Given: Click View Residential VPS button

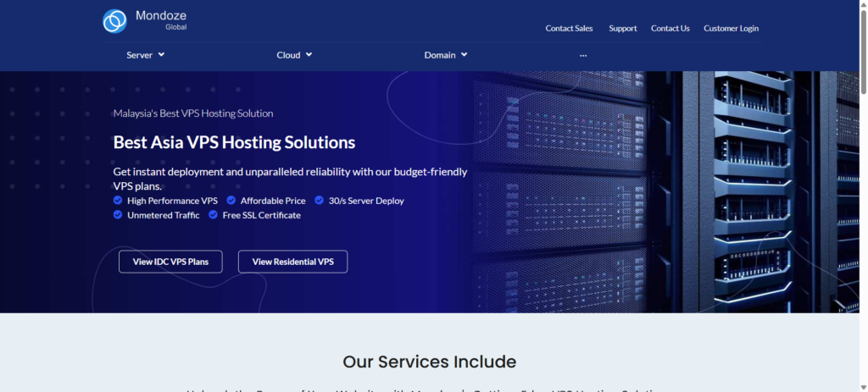Looking at the screenshot, I should point(292,262).
